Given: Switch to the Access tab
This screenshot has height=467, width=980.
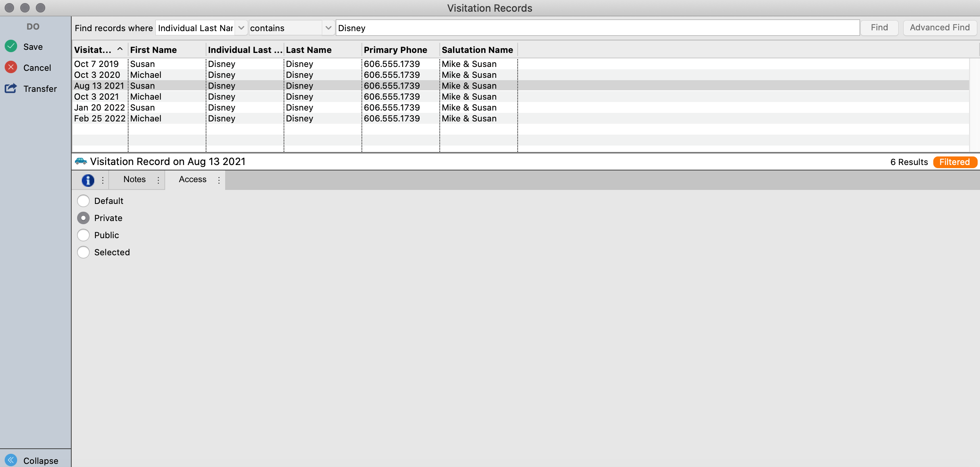Looking at the screenshot, I should click(x=192, y=179).
